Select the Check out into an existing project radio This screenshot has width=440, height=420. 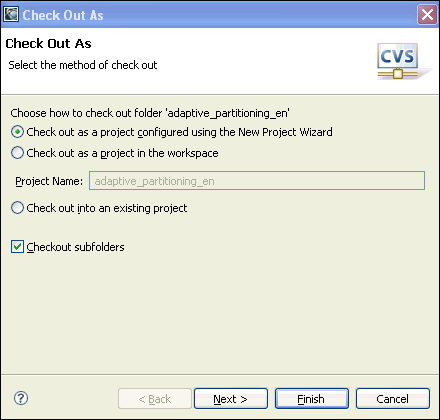click(17, 208)
